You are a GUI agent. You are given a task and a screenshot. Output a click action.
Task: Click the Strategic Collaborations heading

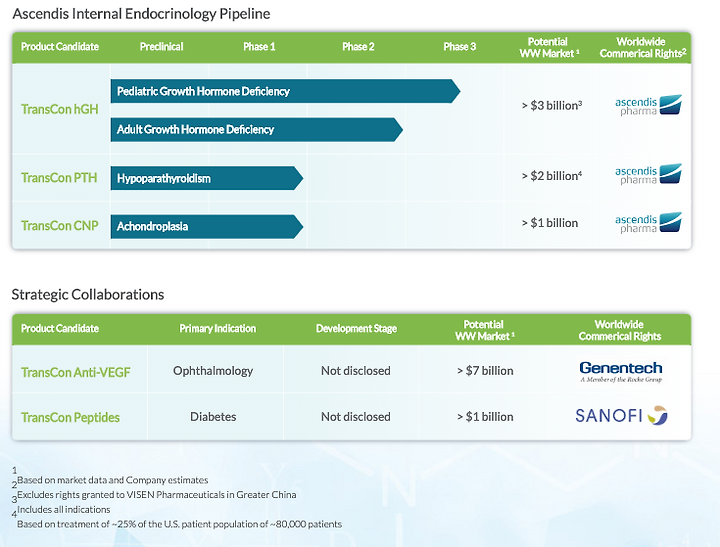click(x=88, y=295)
